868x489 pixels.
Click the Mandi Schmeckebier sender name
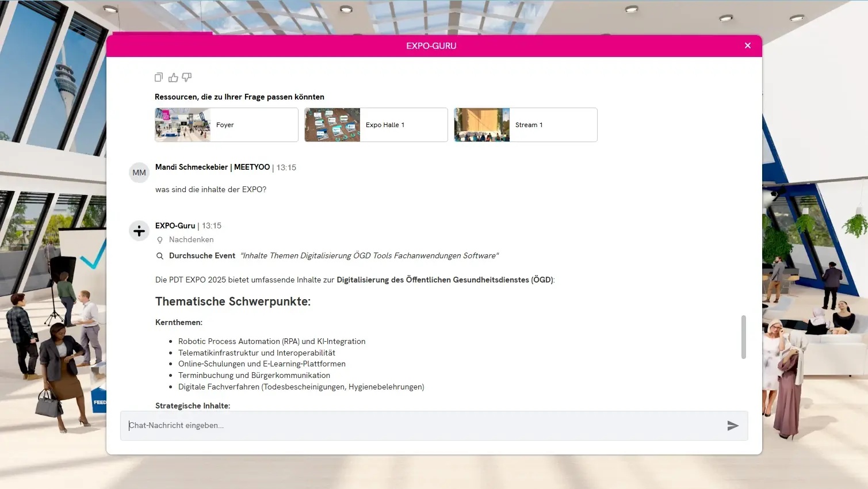192,167
